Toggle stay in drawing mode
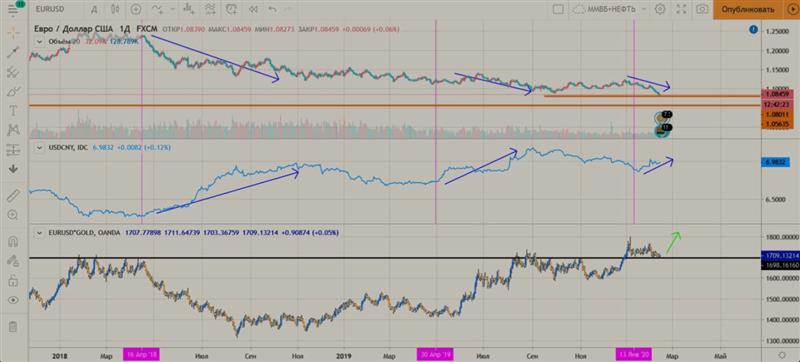The height and width of the screenshot is (362, 800). (x=13, y=261)
